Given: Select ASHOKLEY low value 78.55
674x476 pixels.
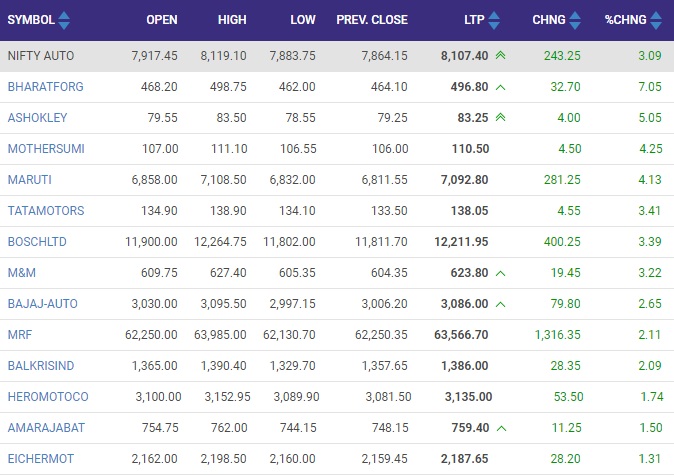Looking at the screenshot, I should point(301,118).
